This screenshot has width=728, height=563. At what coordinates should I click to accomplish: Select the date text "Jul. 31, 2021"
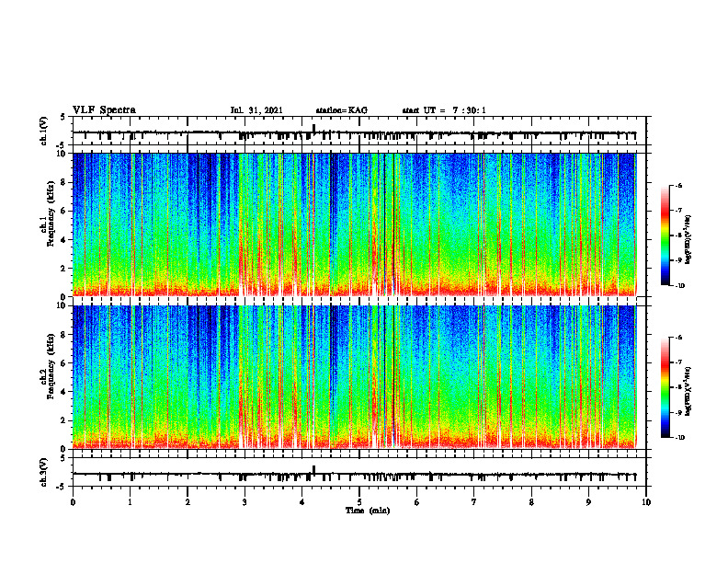coord(256,110)
